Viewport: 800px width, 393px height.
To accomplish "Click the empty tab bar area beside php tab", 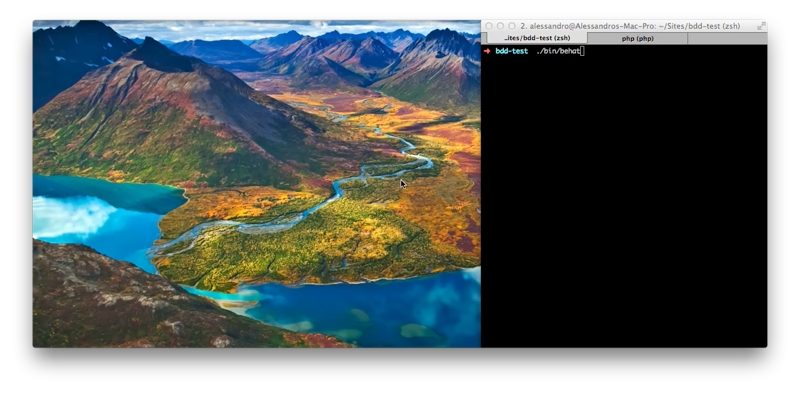I will point(727,38).
